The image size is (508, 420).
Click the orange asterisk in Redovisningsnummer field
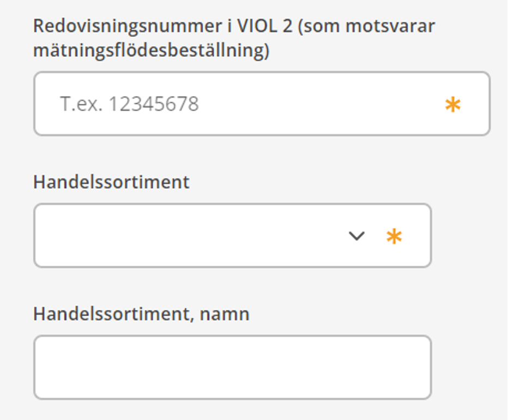point(452,105)
